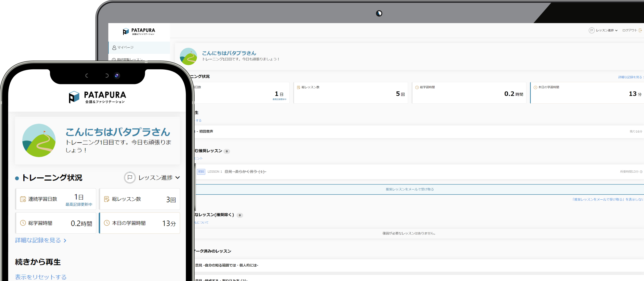Click the PATAPURA logo in laptop header
The image size is (644, 281).
click(139, 31)
